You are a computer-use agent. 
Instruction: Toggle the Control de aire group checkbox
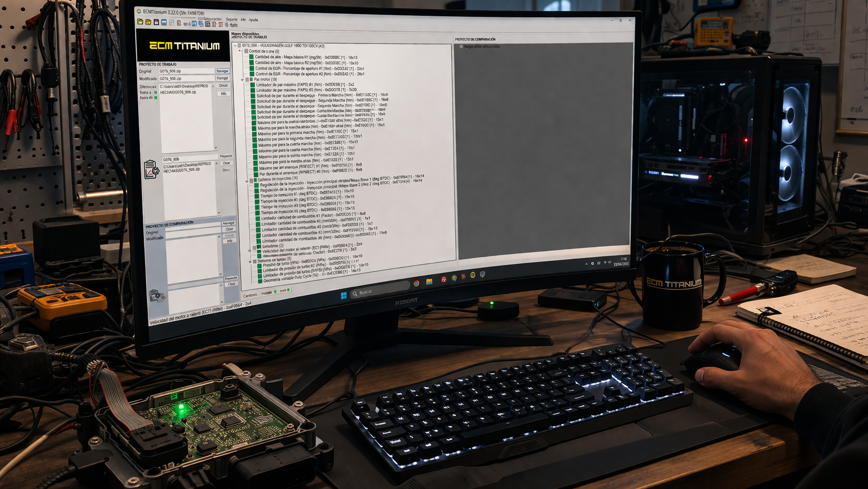pos(246,51)
